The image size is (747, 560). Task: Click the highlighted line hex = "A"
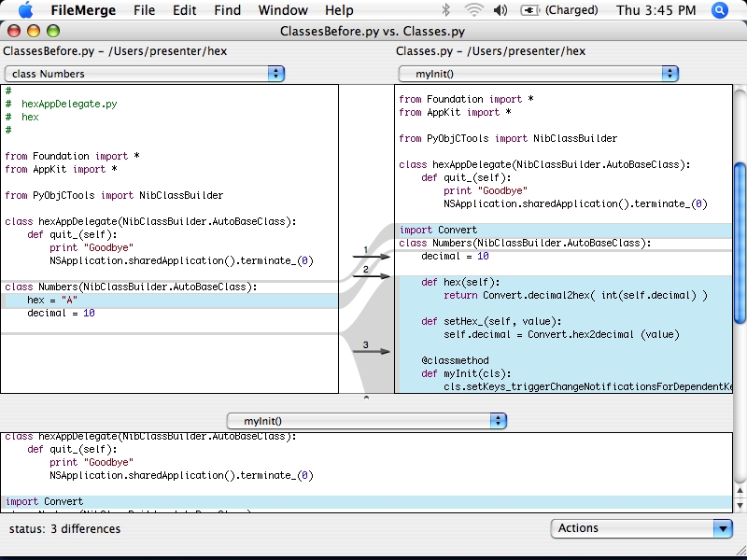(170, 300)
